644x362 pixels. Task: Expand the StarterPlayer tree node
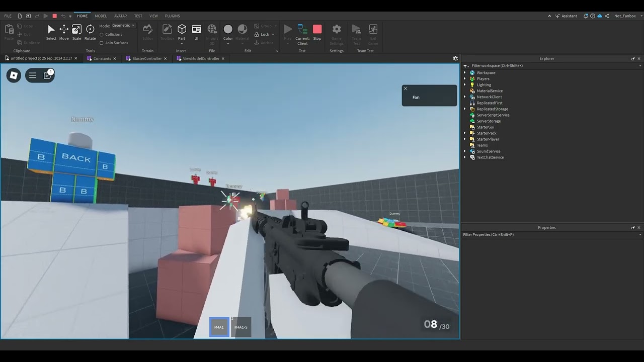(465, 139)
